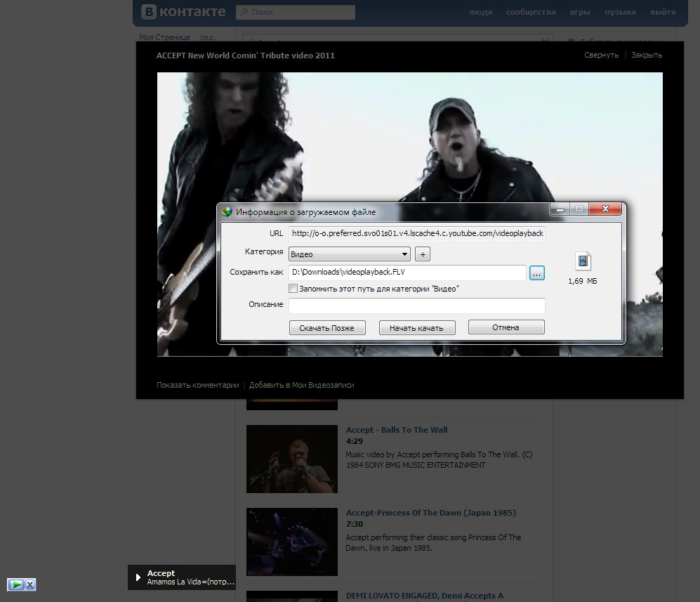Click the ред. edit link

[x=208, y=37]
